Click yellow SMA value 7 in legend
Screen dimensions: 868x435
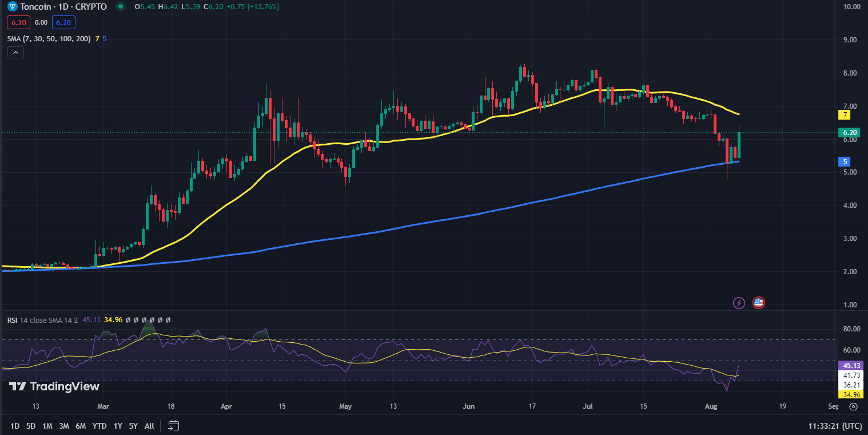(x=98, y=38)
